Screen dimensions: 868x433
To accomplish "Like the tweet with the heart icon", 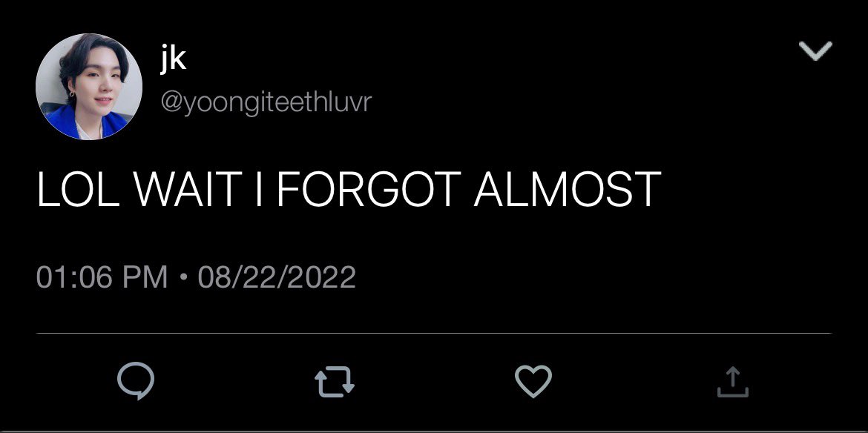I will tap(533, 381).
